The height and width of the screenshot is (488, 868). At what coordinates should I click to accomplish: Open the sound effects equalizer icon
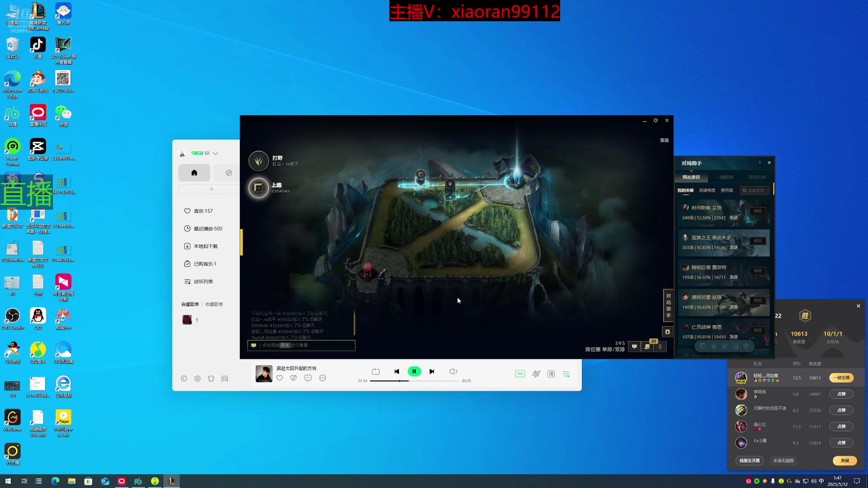coord(536,374)
